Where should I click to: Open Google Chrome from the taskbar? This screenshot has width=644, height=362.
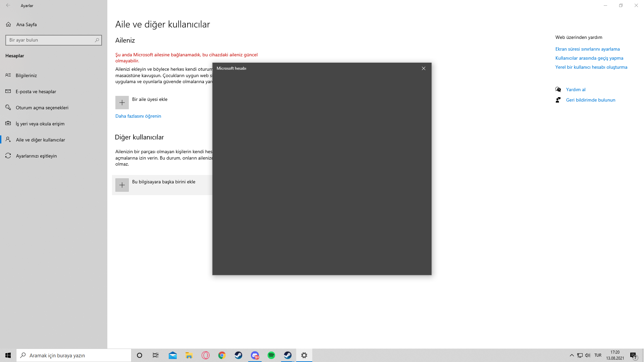pyautogui.click(x=222, y=355)
